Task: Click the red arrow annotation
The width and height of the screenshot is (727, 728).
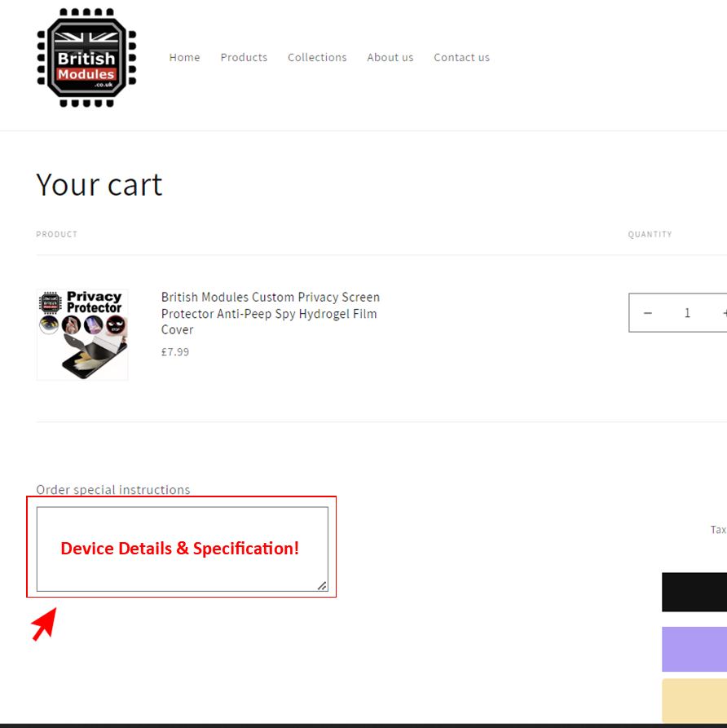Action: 44,624
